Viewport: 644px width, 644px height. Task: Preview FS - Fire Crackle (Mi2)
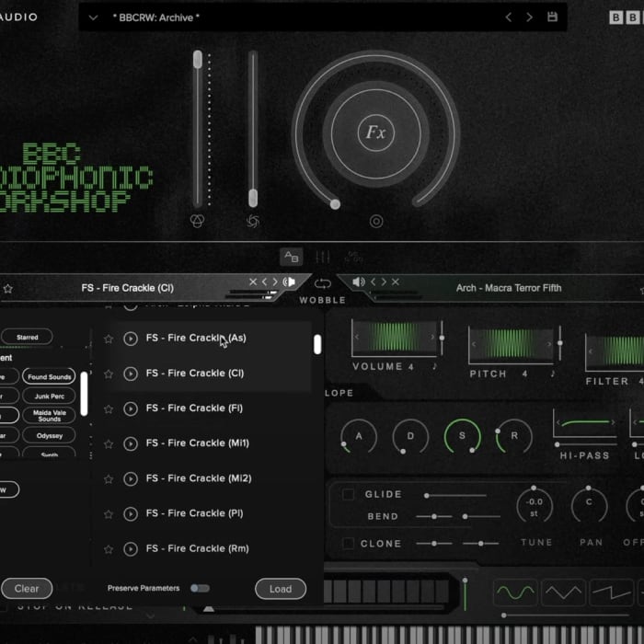pos(131,479)
